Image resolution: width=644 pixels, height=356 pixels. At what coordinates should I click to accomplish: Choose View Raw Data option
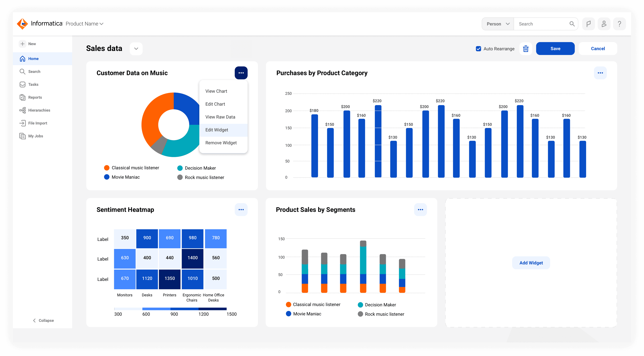pos(220,117)
